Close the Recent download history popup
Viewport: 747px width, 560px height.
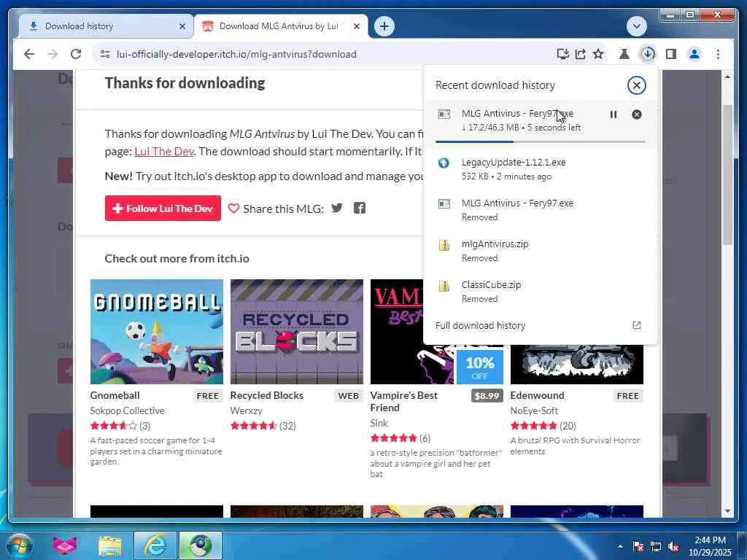[636, 85]
